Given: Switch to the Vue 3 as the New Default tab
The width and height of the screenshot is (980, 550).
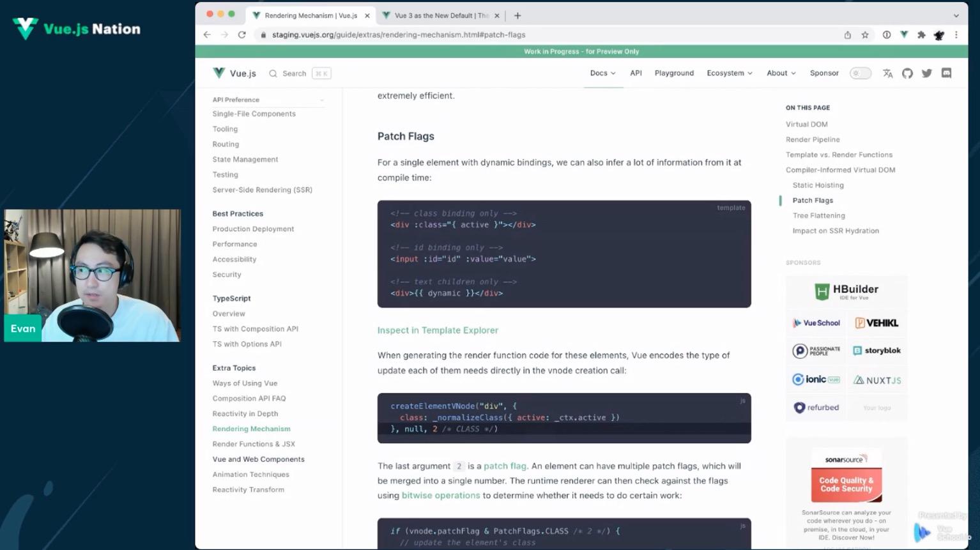Looking at the screenshot, I should point(441,15).
